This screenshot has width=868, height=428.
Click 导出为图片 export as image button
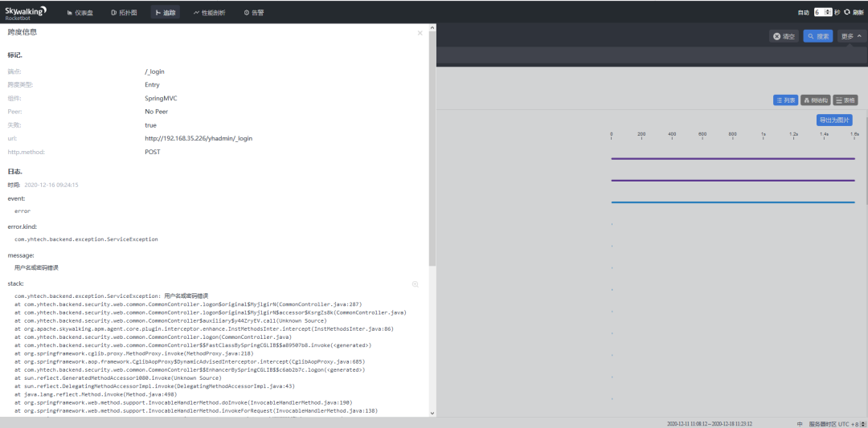point(834,120)
